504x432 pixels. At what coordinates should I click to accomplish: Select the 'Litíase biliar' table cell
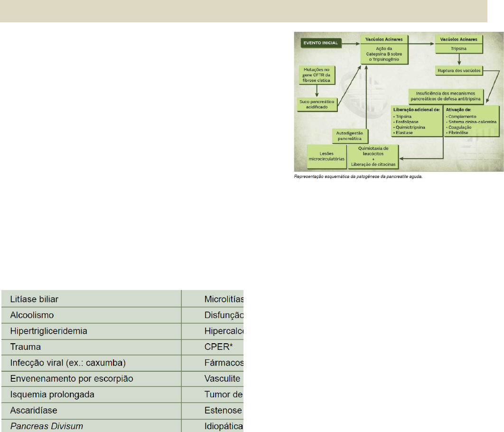(91, 299)
